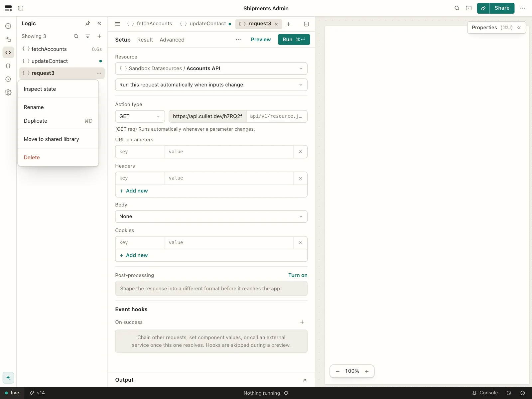
Task: Open version v14 in status bar
Action: click(x=37, y=393)
